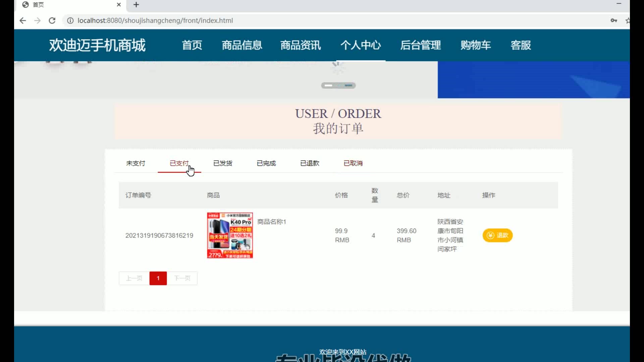The image size is (644, 362).
Task: Click the browser back arrow
Action: pyautogui.click(x=22, y=20)
